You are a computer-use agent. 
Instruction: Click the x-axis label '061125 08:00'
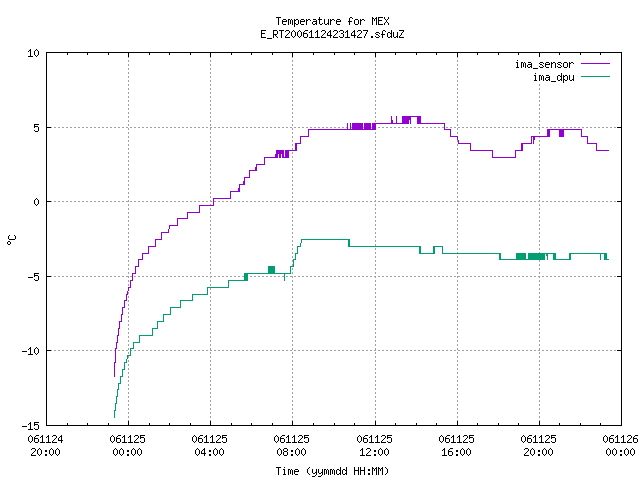pyautogui.click(x=291, y=446)
